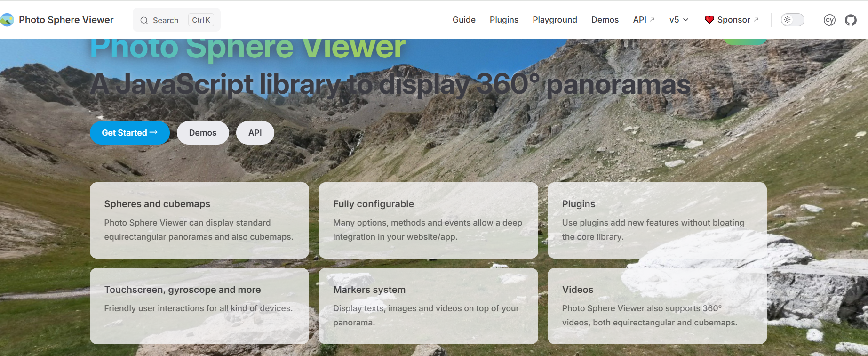Click the API pill button in hero
This screenshot has height=356, width=868.
coord(255,133)
